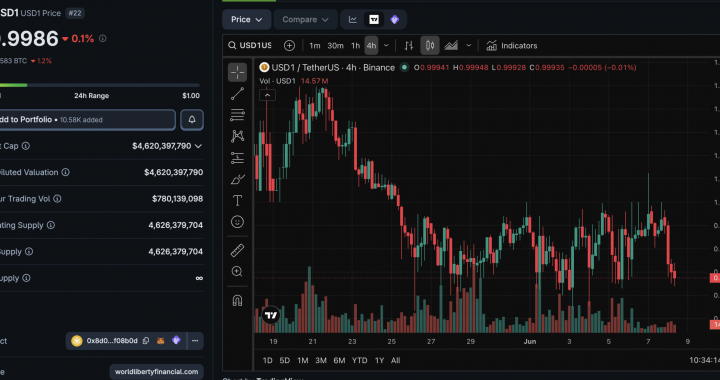Image resolution: width=720 pixels, height=380 pixels.
Task: Expand the time interval dropdown chevron
Action: point(386,45)
